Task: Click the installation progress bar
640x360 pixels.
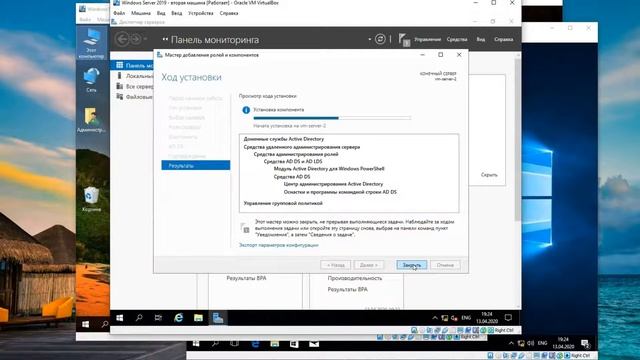Action: coord(332,118)
